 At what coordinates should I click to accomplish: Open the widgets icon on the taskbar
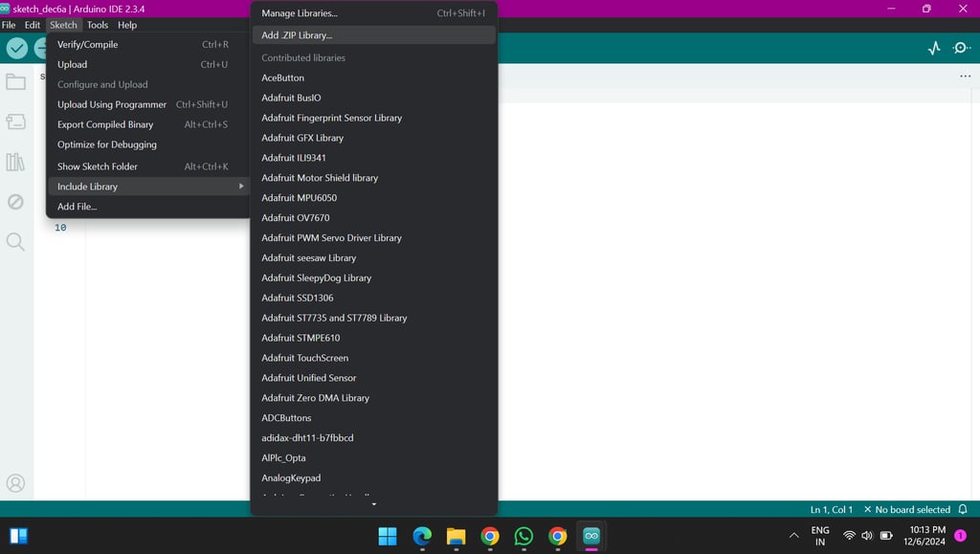click(19, 536)
